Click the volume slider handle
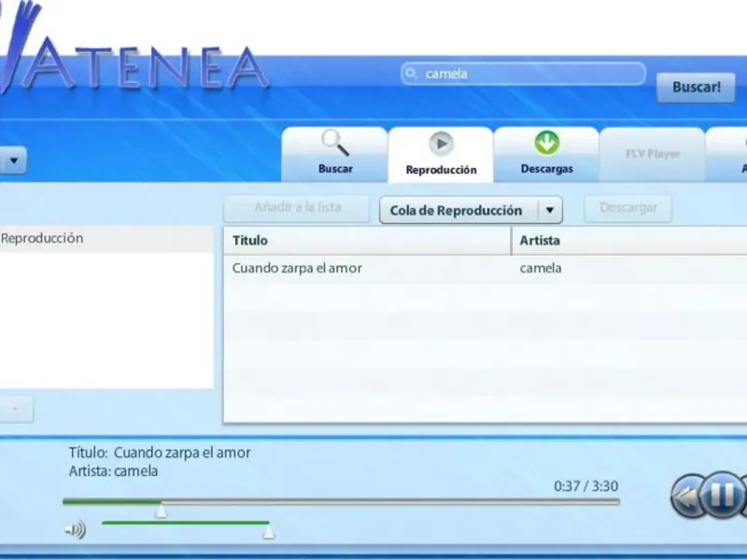Viewport: 747px width, 560px height. click(x=269, y=531)
